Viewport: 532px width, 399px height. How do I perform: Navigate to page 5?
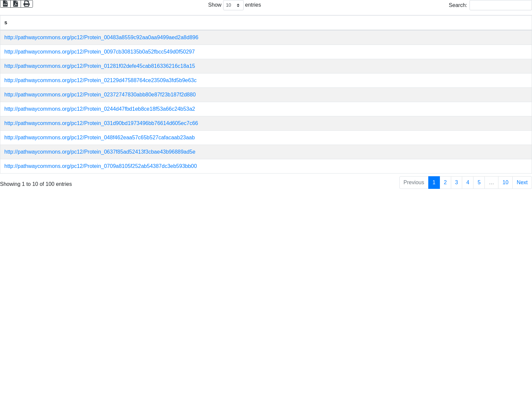(x=479, y=183)
